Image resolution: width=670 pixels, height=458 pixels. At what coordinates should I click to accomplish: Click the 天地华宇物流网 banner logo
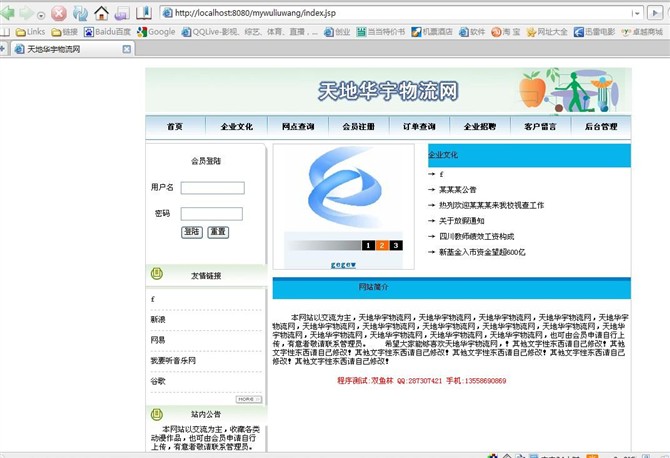(x=388, y=91)
